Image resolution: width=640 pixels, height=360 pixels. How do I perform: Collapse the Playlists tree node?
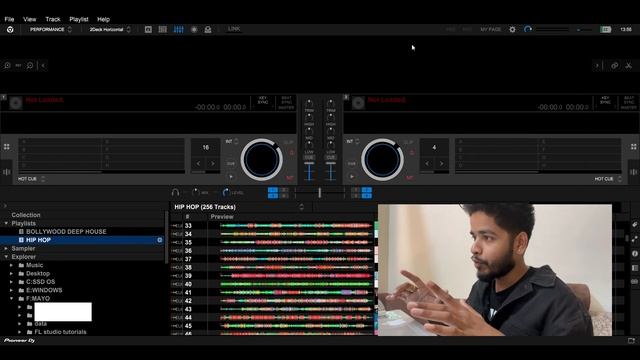[6, 223]
